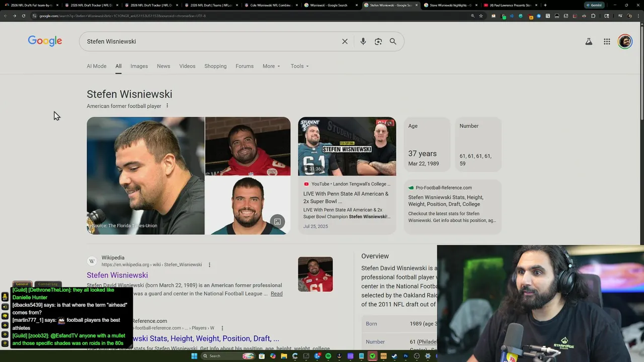The height and width of the screenshot is (362, 644).
Task: Open Chrome three-dot menu
Action: pyautogui.click(x=638, y=16)
